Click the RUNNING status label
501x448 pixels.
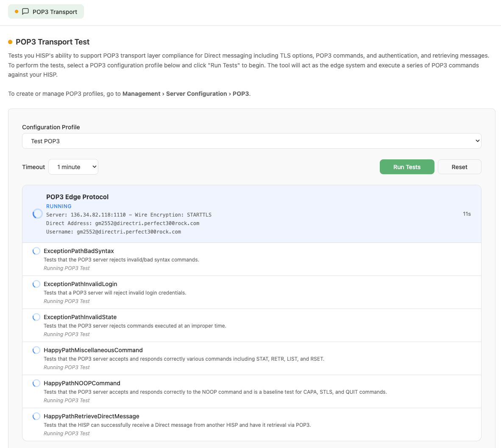[59, 206]
